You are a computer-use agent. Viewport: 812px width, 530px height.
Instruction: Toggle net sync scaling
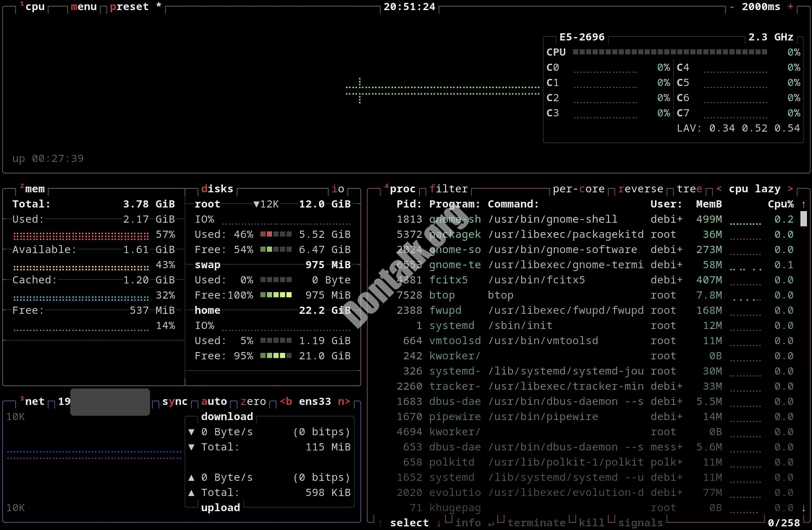point(175,401)
